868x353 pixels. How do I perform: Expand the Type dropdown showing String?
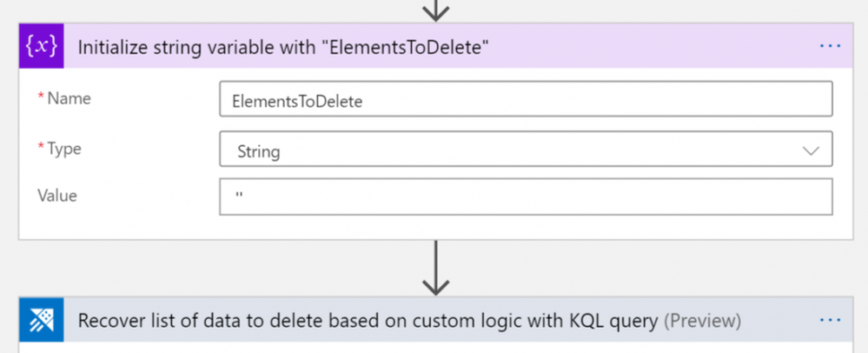click(526, 149)
